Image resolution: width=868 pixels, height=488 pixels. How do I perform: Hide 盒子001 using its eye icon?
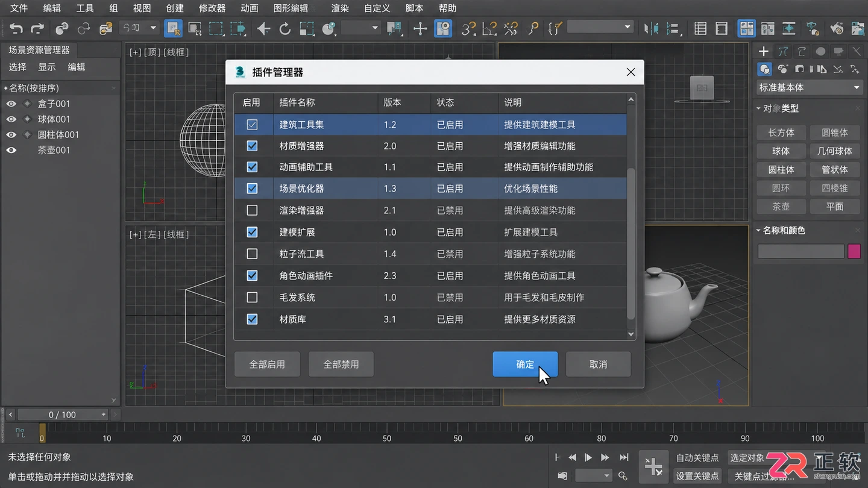point(11,104)
